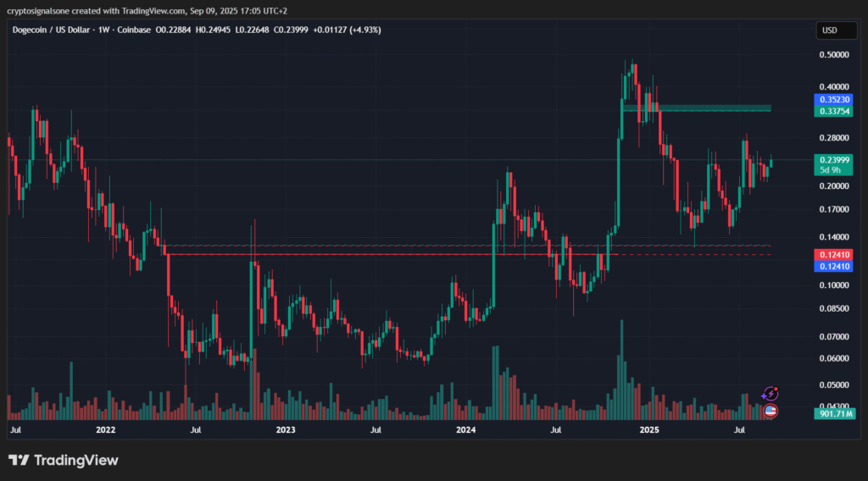Image resolution: width=868 pixels, height=481 pixels.
Task: Click the 2022 label on the time axis
Action: (x=106, y=429)
